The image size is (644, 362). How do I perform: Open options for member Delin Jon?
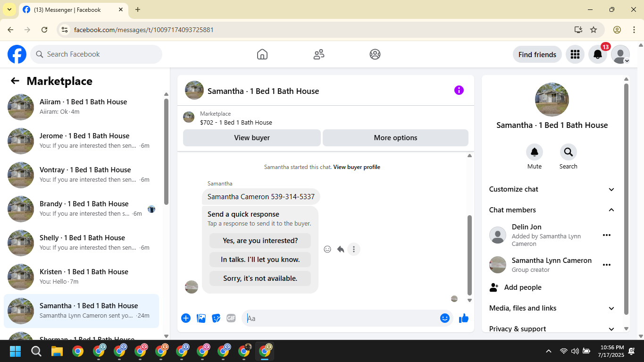point(607,235)
